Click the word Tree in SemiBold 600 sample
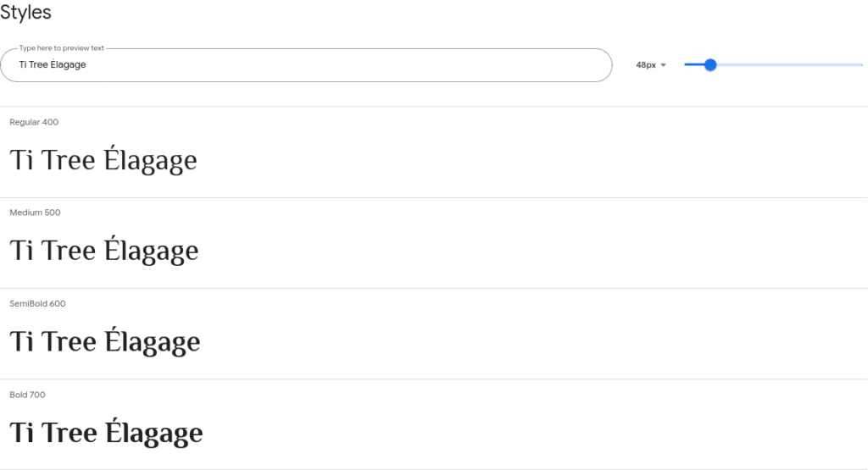Image resolution: width=868 pixels, height=470 pixels. pos(70,342)
